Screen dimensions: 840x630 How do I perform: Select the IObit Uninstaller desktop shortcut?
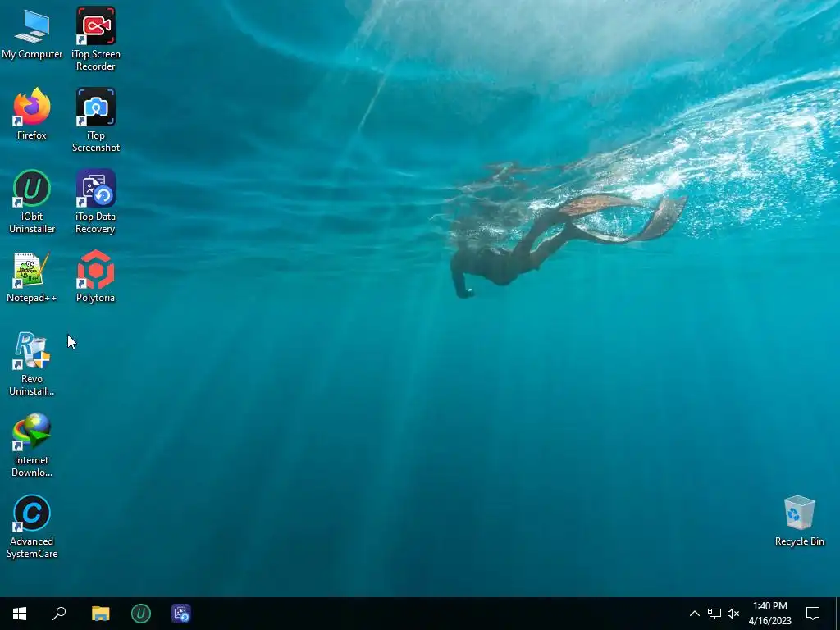[32, 202]
